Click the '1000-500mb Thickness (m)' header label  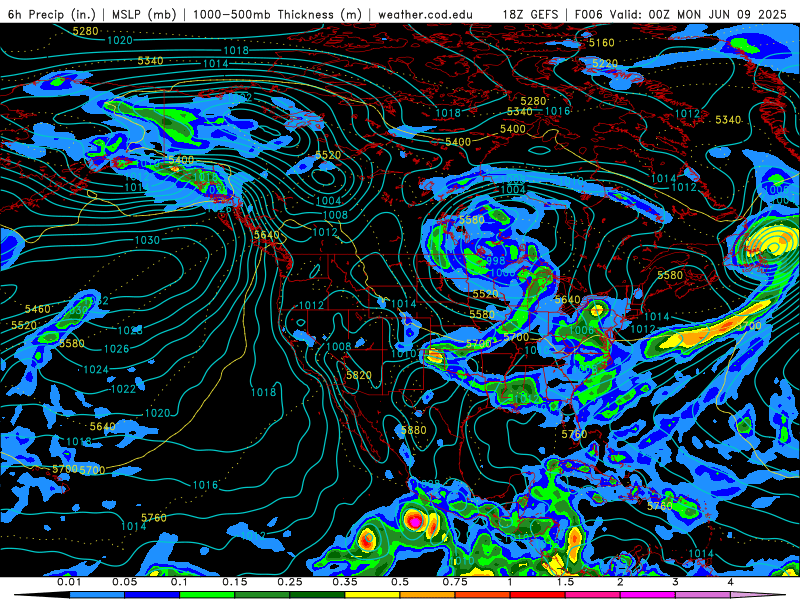(x=277, y=14)
